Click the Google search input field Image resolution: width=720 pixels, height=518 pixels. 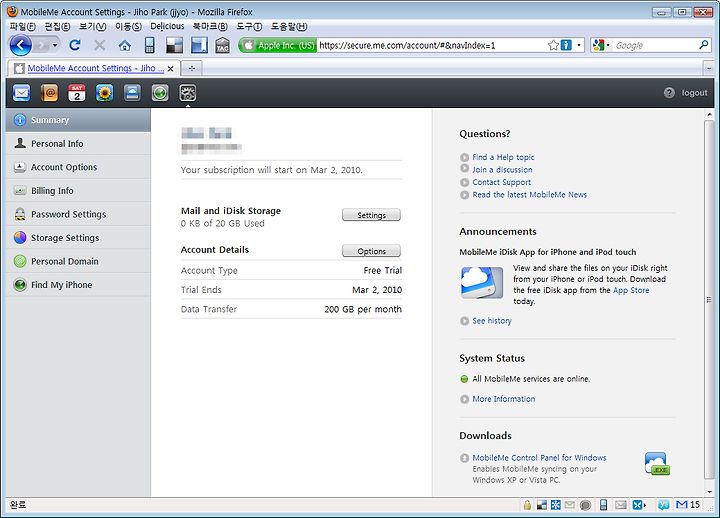(655, 45)
